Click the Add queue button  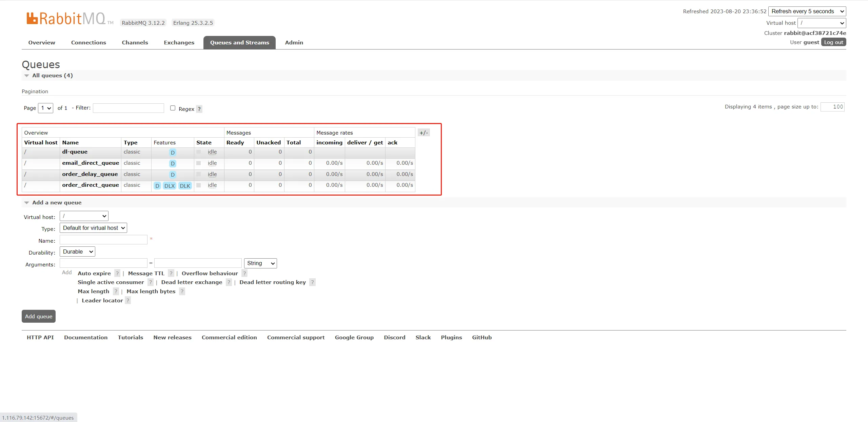39,316
